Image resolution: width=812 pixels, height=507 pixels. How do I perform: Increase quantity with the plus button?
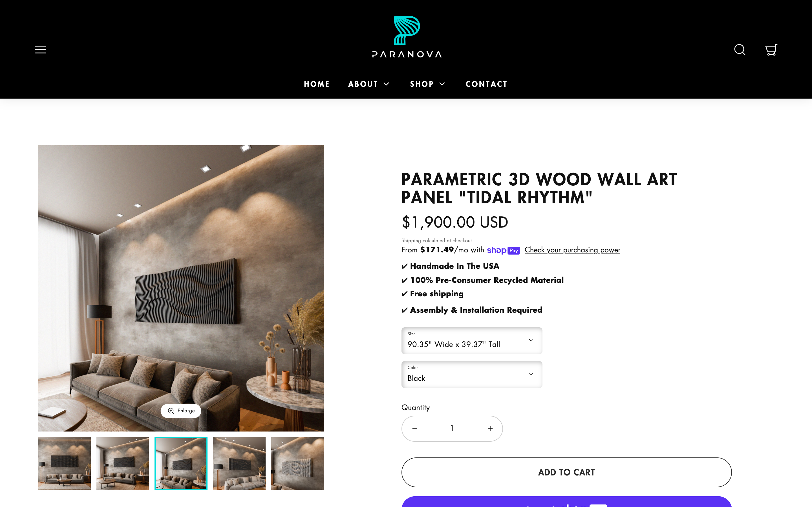(490, 428)
